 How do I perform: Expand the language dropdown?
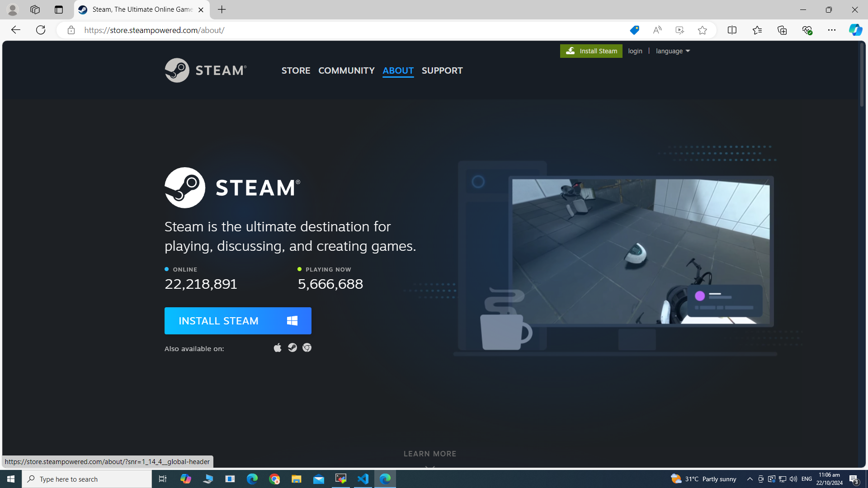tap(673, 51)
